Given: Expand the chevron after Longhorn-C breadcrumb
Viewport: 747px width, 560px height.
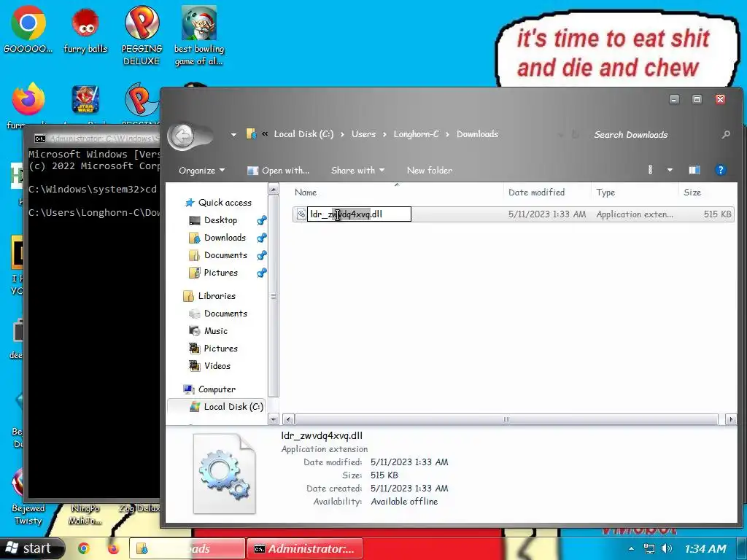Looking at the screenshot, I should tap(447, 135).
